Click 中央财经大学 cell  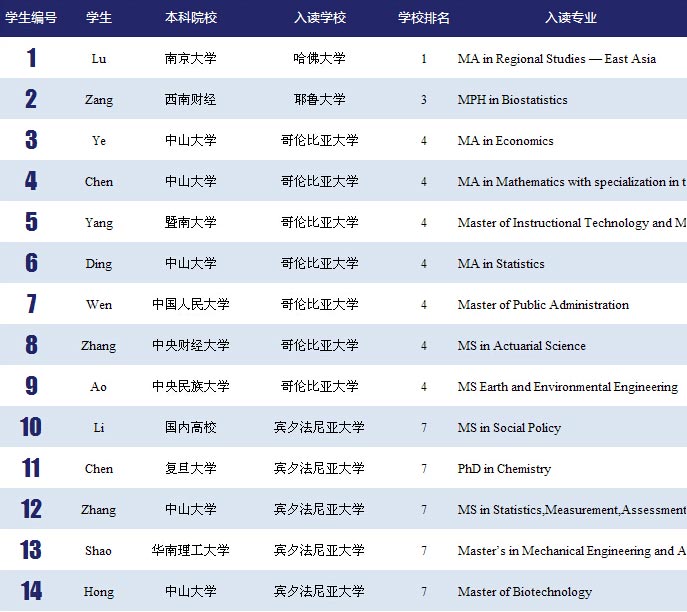click(x=191, y=345)
